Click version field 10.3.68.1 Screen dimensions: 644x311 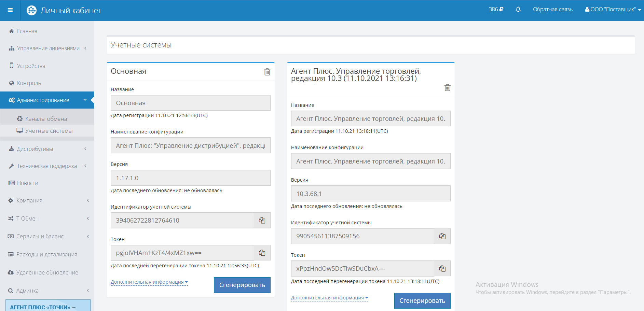click(371, 194)
